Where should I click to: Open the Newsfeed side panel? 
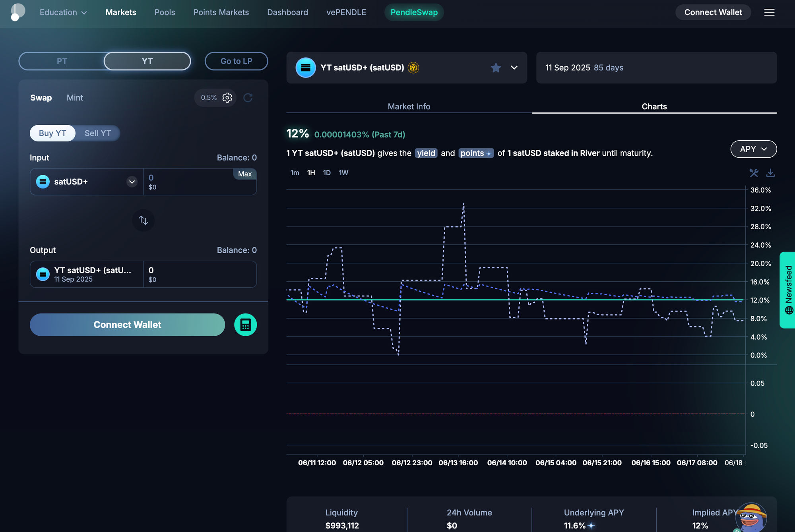click(787, 290)
